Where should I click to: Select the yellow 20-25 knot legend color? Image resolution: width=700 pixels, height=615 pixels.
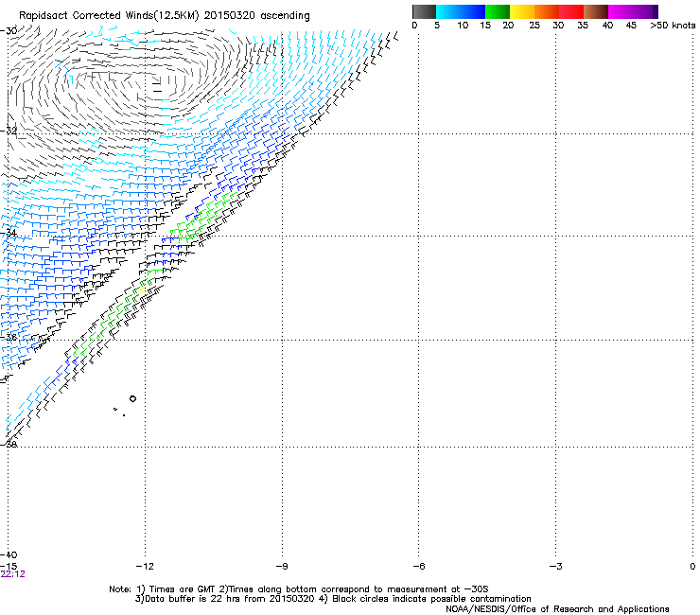click(522, 11)
